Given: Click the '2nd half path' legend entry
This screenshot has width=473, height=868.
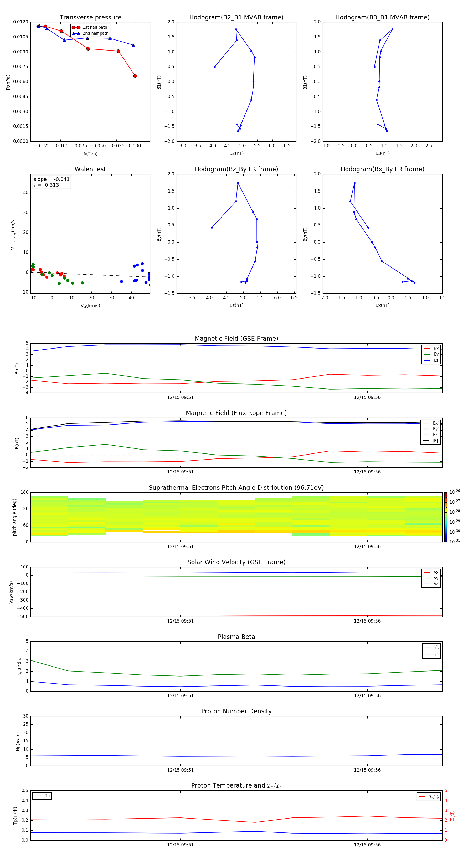Looking at the screenshot, I should coord(90,33).
